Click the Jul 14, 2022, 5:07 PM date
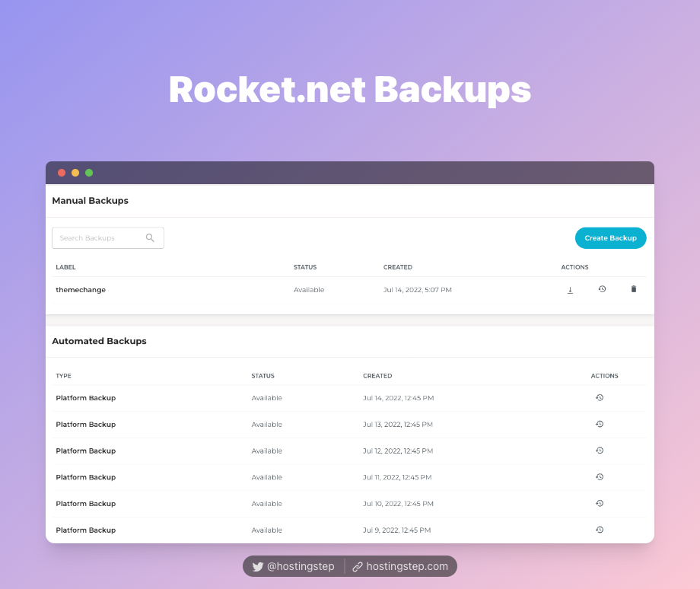 point(418,290)
